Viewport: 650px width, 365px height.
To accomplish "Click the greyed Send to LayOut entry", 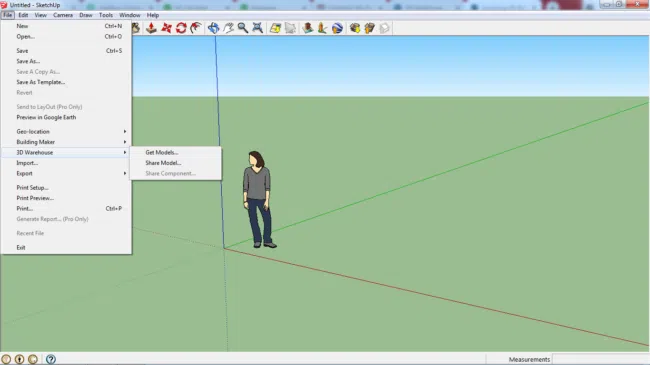I will (x=66, y=107).
